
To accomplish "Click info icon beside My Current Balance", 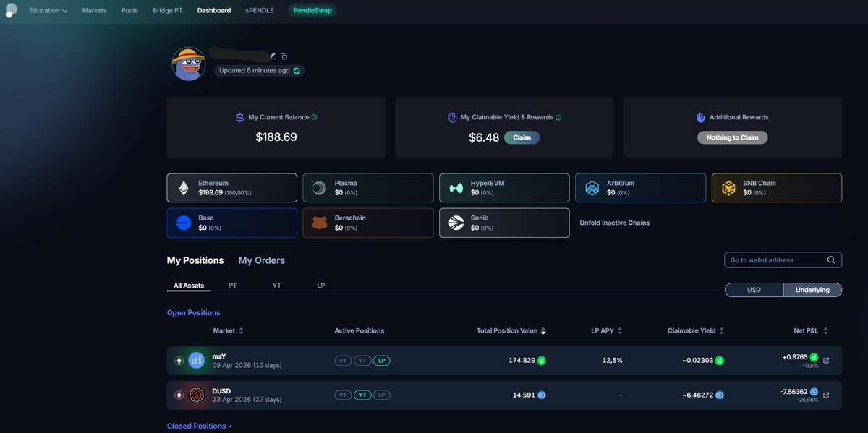I will click(314, 117).
